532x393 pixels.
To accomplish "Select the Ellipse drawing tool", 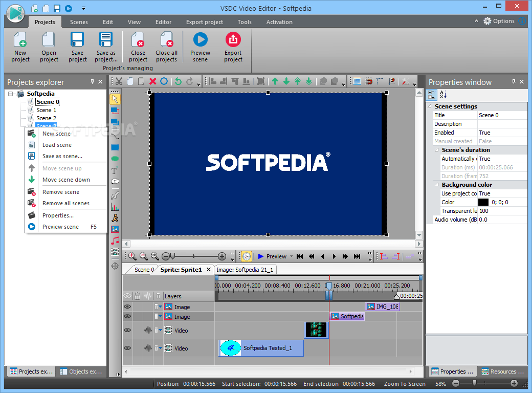I will 115,158.
